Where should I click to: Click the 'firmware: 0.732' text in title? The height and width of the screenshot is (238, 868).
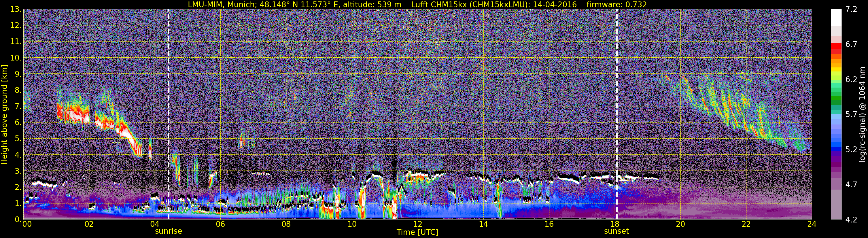(x=617, y=4)
